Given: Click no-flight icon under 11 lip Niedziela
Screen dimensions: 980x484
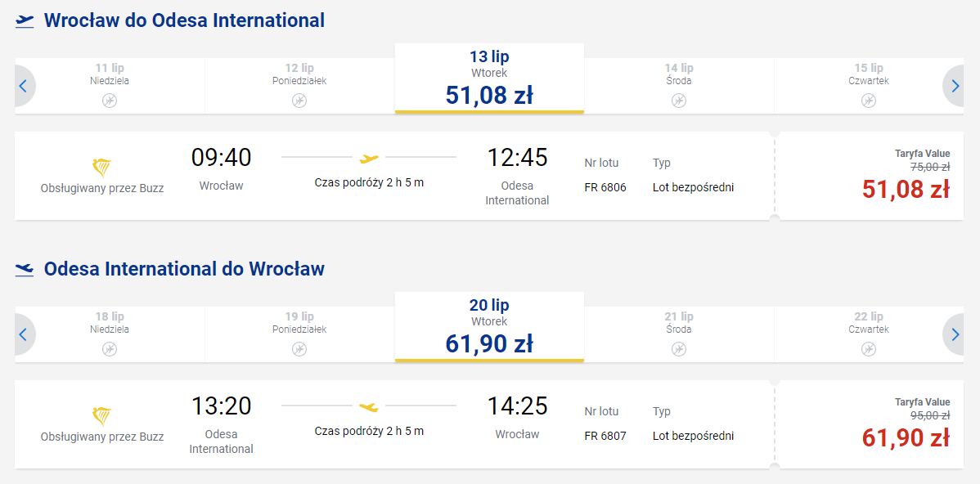Looking at the screenshot, I should point(110,100).
